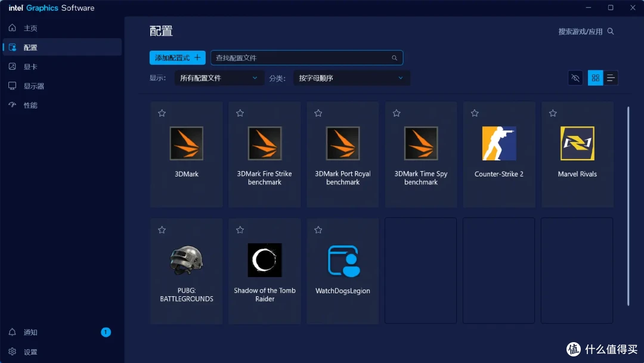Open the WatchDogsLegion profile icon
Image resolution: width=644 pixels, height=363 pixels.
(344, 260)
